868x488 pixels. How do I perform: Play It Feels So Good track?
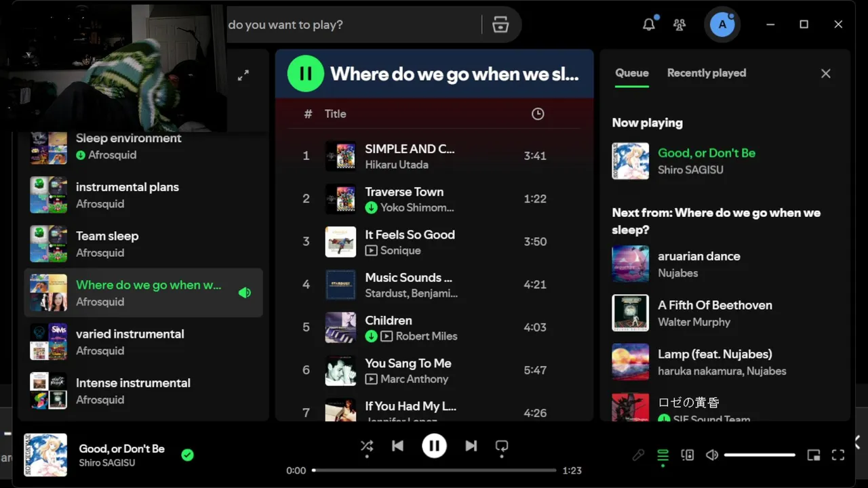pyautogui.click(x=434, y=241)
